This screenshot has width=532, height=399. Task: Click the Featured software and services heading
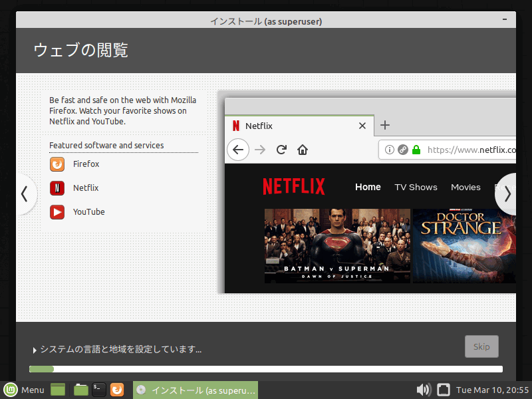click(x=106, y=146)
